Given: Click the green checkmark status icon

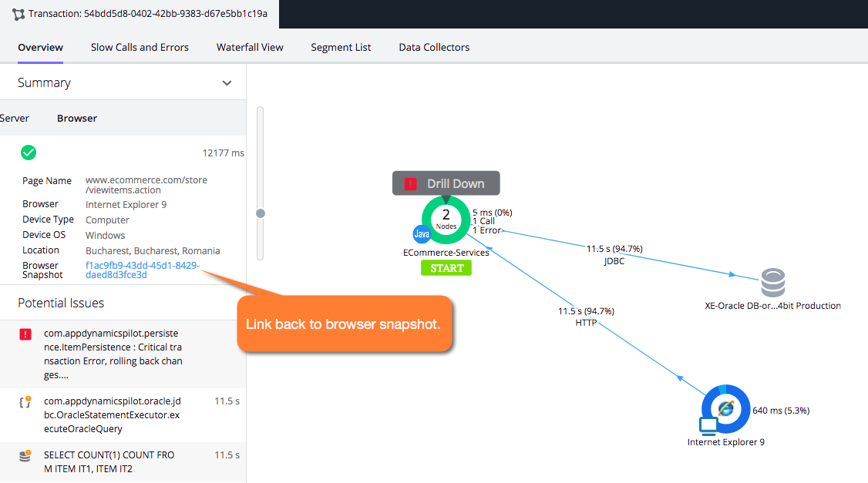Looking at the screenshot, I should coord(29,153).
